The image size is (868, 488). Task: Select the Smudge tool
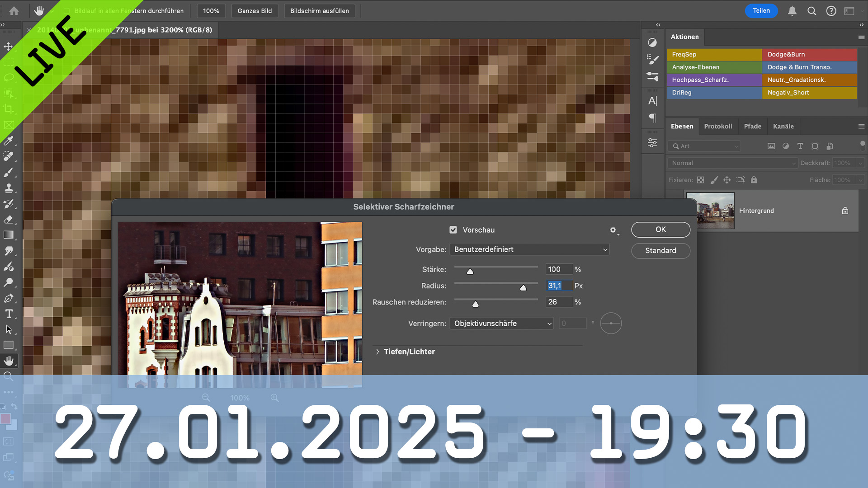[8, 251]
